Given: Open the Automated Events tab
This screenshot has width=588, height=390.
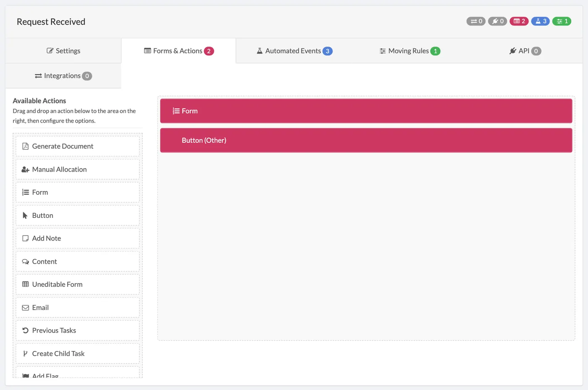Looking at the screenshot, I should (x=294, y=51).
